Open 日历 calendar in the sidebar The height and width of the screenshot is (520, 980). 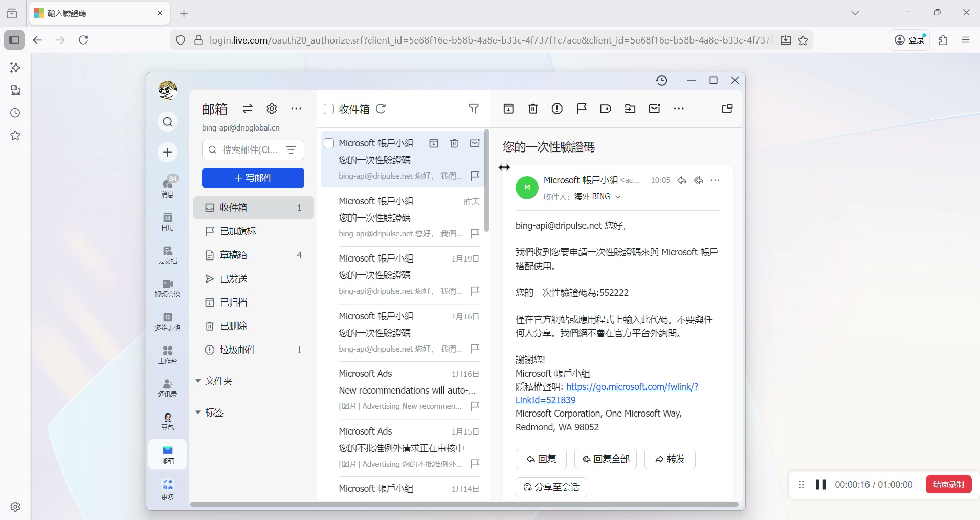[x=168, y=222]
